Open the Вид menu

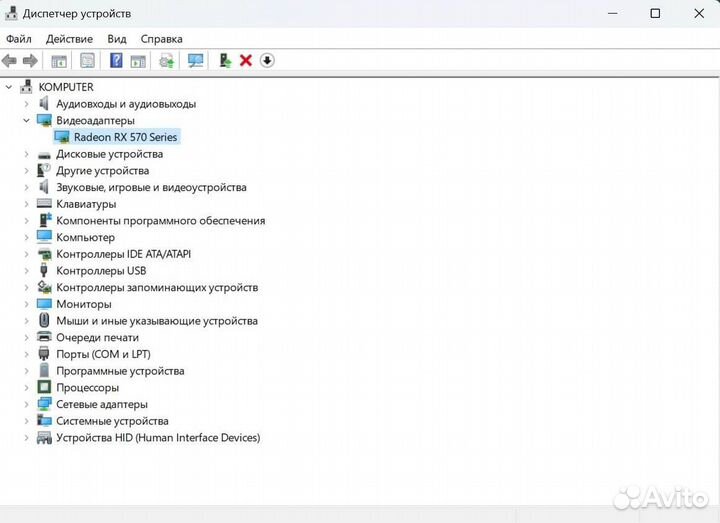(117, 39)
